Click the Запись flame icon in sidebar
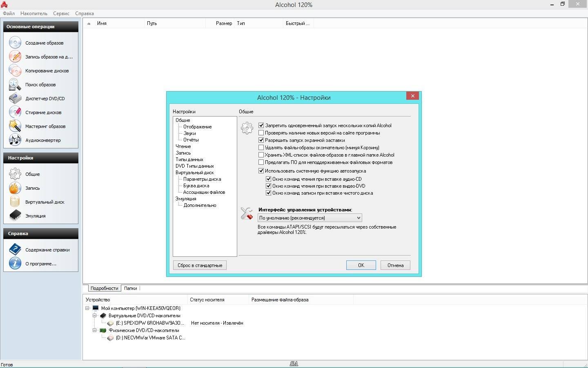The image size is (588, 368). click(15, 188)
